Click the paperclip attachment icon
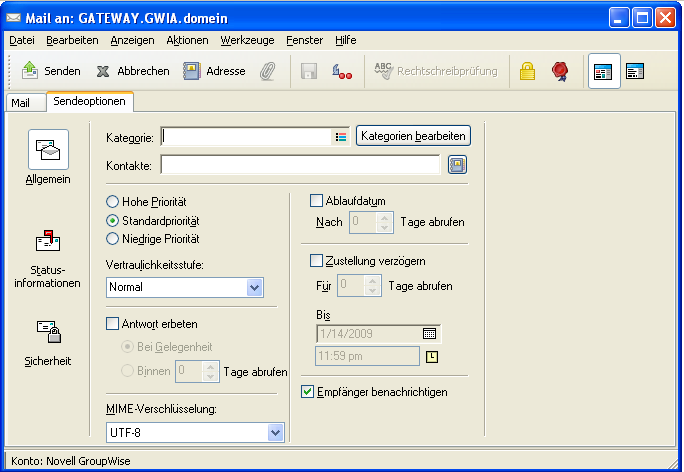The height and width of the screenshot is (472, 684). [x=267, y=71]
